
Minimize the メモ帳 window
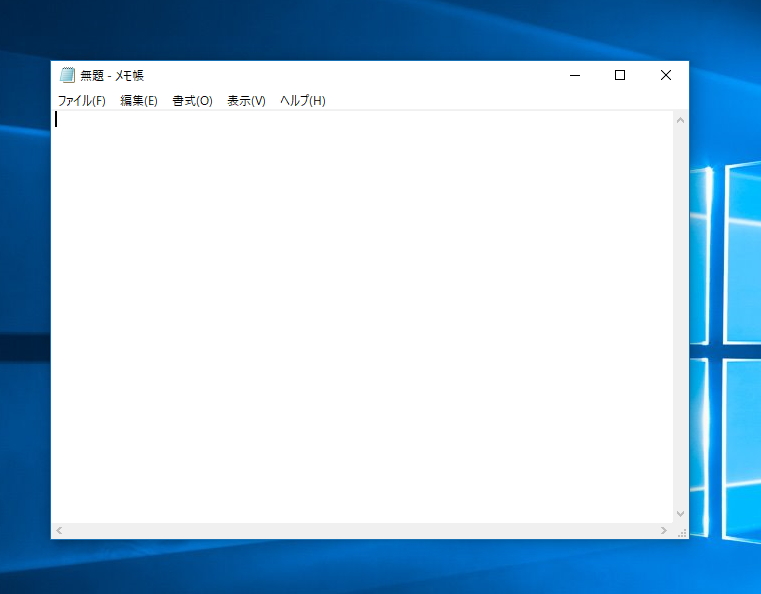click(x=575, y=75)
